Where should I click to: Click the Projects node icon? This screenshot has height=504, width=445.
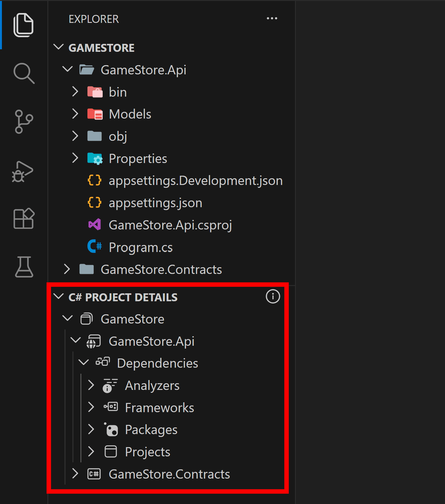coord(111,452)
